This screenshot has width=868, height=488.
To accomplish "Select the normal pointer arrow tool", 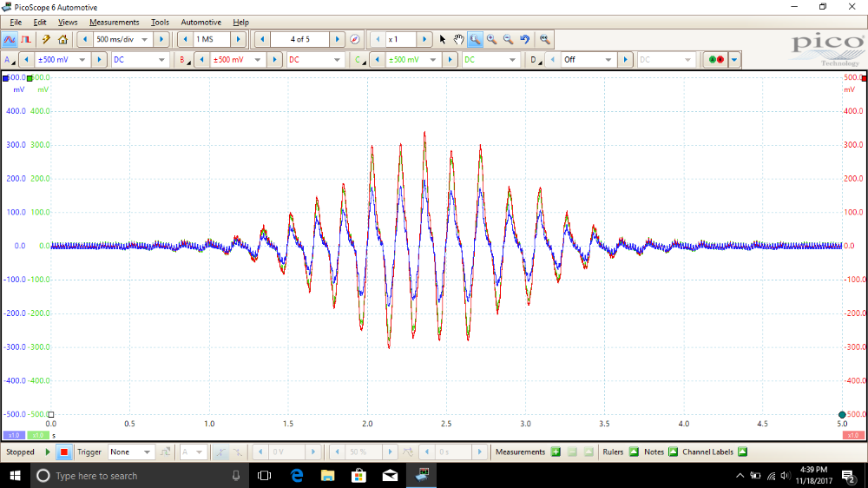I will pos(443,39).
